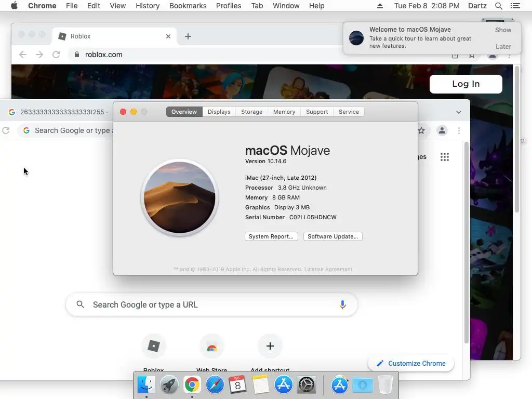Open Notification Center list icon
The image size is (532, 399).
[515, 6]
